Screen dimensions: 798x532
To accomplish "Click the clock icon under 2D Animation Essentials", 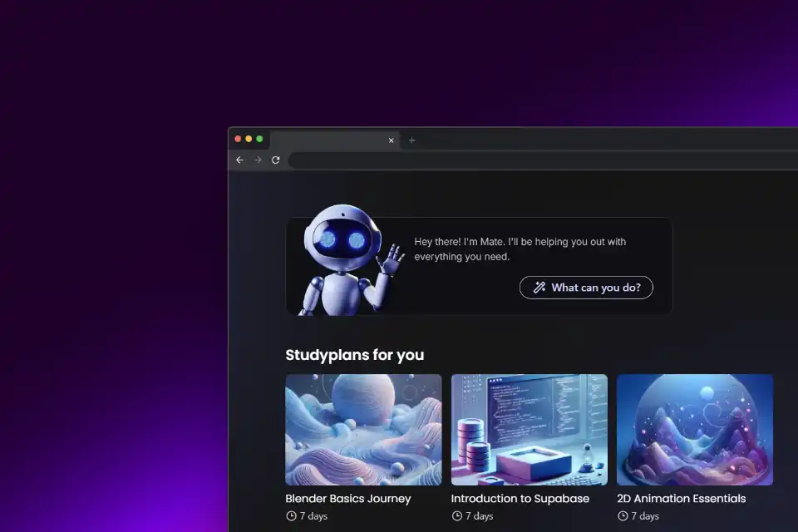I will 623,515.
